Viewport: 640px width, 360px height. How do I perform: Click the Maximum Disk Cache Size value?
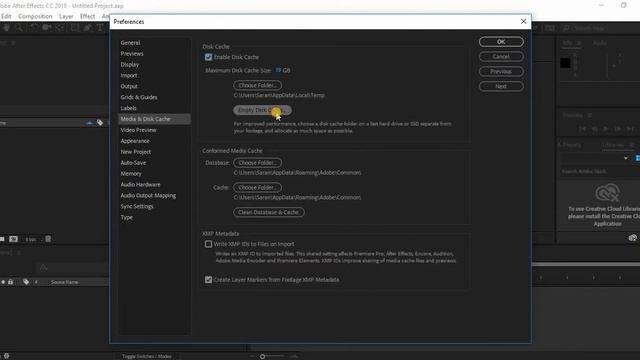coord(278,70)
